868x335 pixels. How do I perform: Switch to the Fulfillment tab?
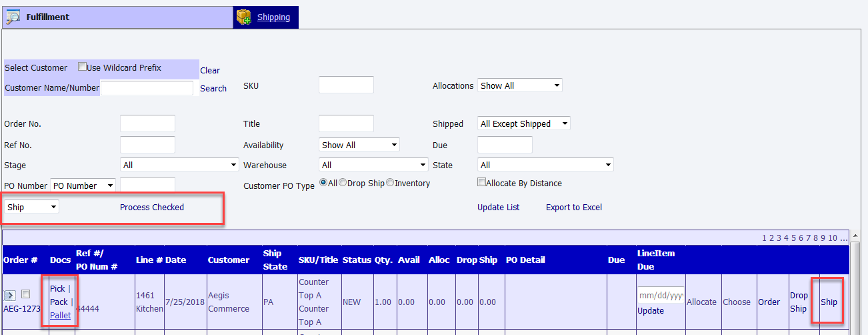(47, 17)
